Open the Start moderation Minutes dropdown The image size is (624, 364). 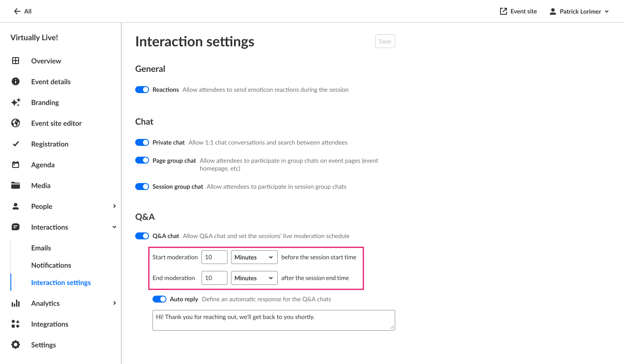(x=254, y=257)
